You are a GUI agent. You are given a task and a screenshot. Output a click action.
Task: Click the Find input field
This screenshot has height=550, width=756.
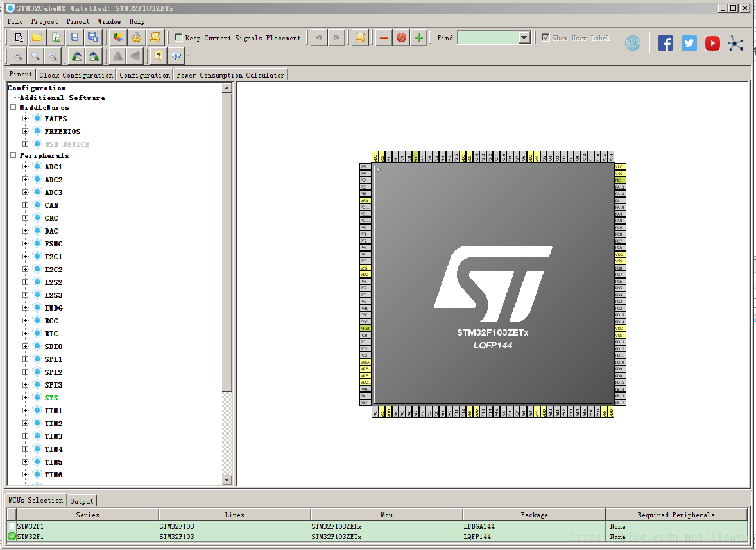point(488,38)
